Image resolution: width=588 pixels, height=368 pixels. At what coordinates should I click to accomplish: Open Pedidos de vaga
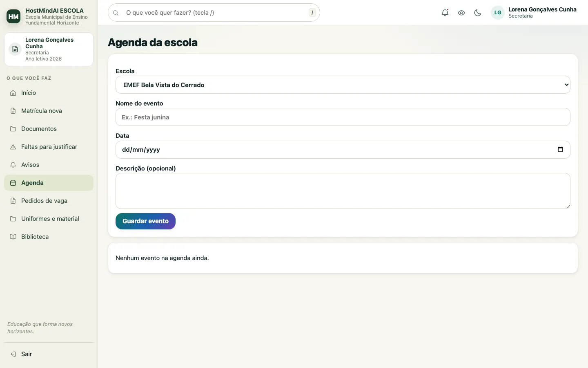tap(49, 201)
